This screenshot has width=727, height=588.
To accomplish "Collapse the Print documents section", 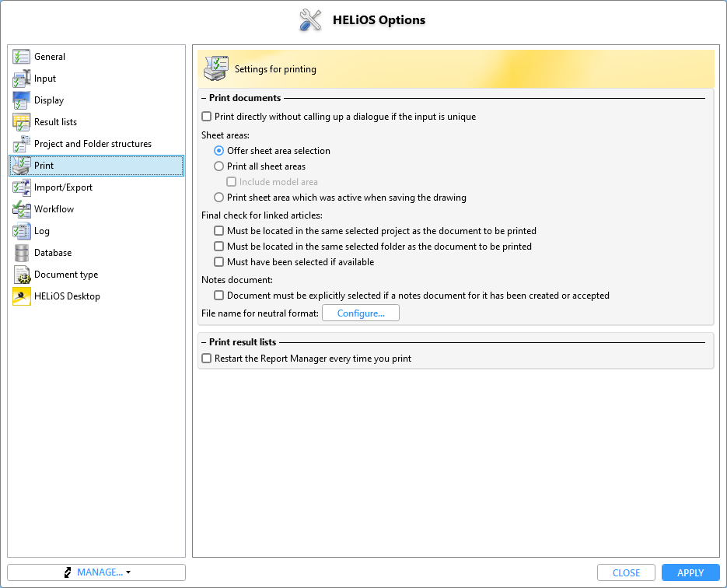I will tap(204, 98).
